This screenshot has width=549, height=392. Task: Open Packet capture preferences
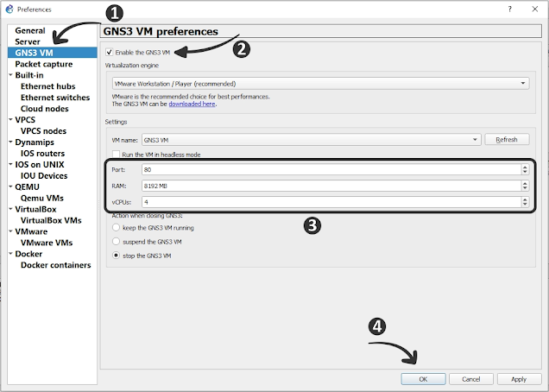[44, 64]
